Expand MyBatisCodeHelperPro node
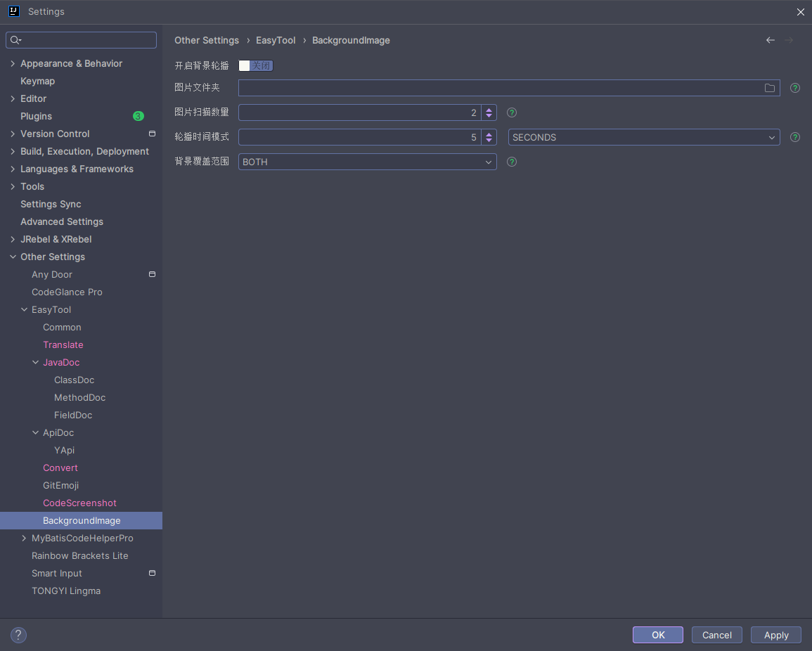 click(25, 538)
